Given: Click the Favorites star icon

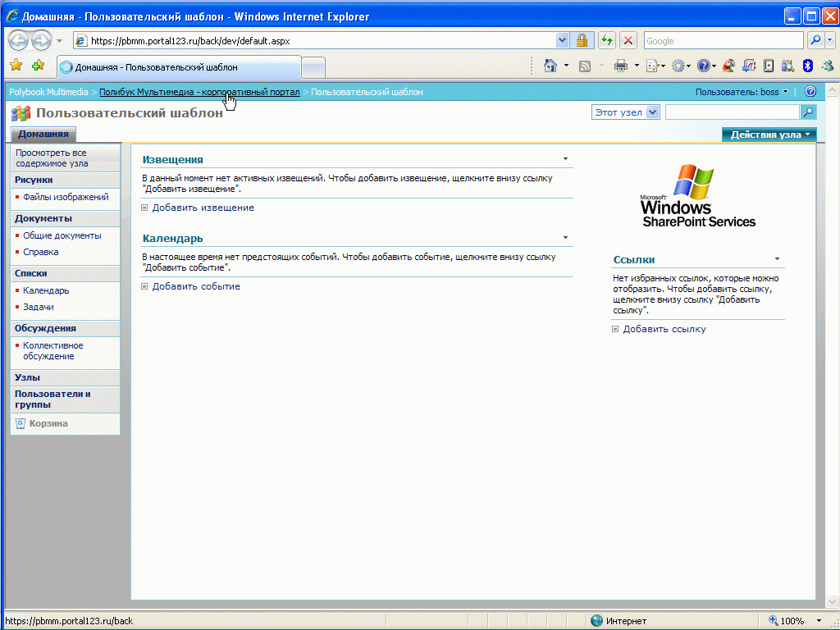Looking at the screenshot, I should (x=16, y=66).
